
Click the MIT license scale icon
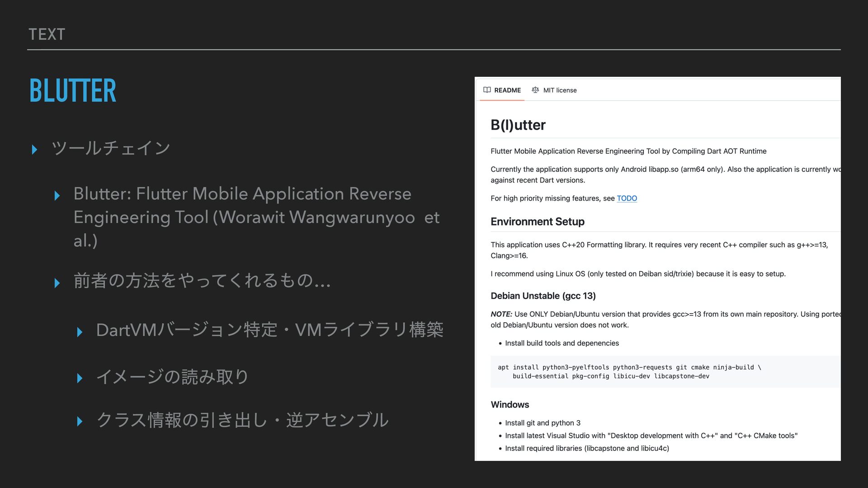535,90
